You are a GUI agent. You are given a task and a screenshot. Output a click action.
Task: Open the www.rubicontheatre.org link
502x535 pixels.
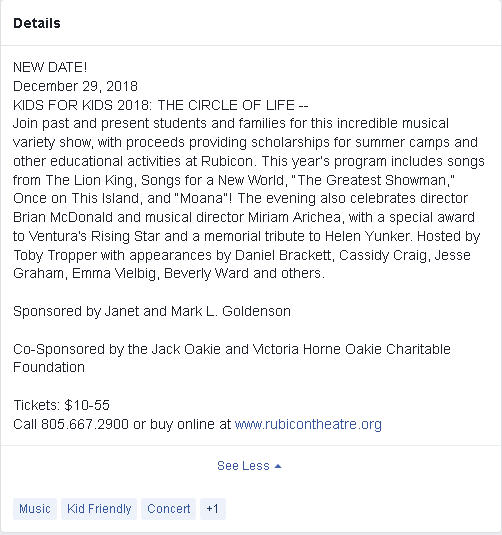click(308, 424)
